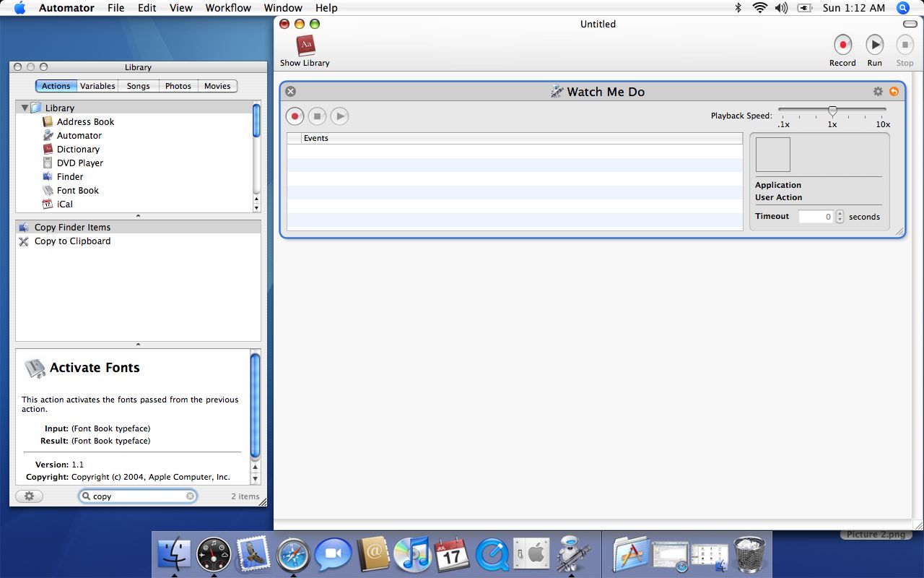Screen dimensions: 924x578
Task: Select the Library folder row
Action: point(134,108)
